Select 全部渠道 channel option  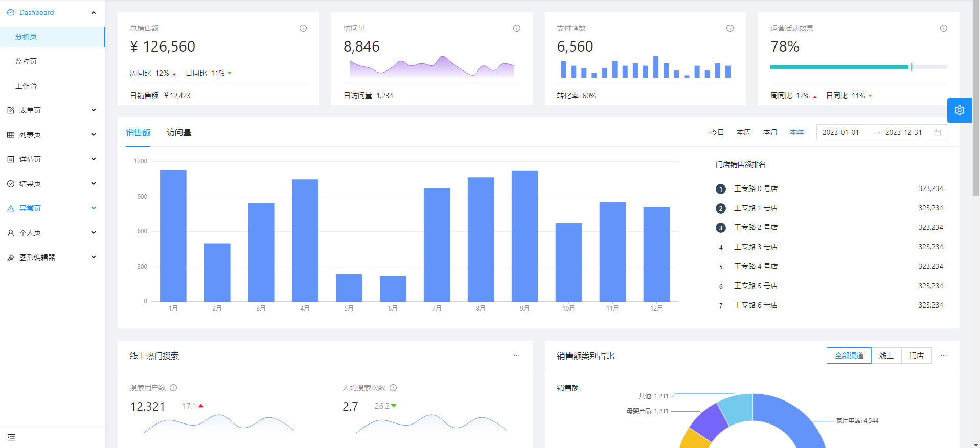pos(849,356)
